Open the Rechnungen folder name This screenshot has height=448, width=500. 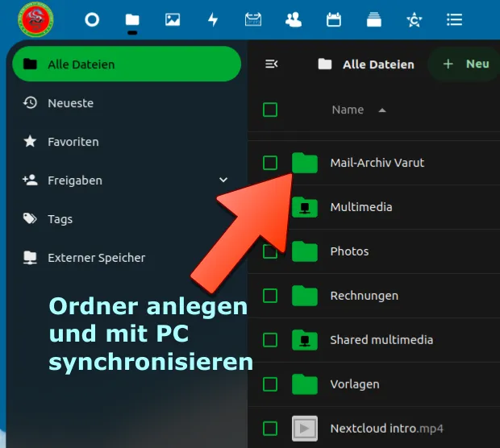coord(365,296)
